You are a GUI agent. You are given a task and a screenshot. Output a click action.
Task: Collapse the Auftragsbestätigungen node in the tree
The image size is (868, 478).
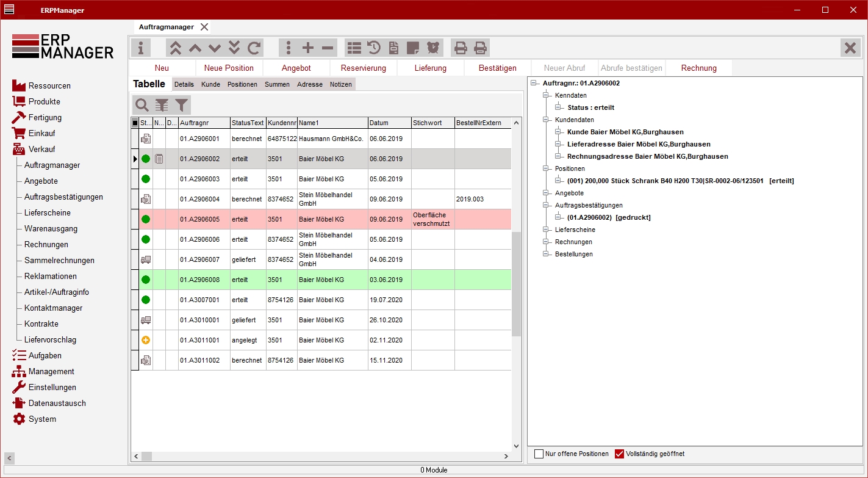[x=546, y=205]
